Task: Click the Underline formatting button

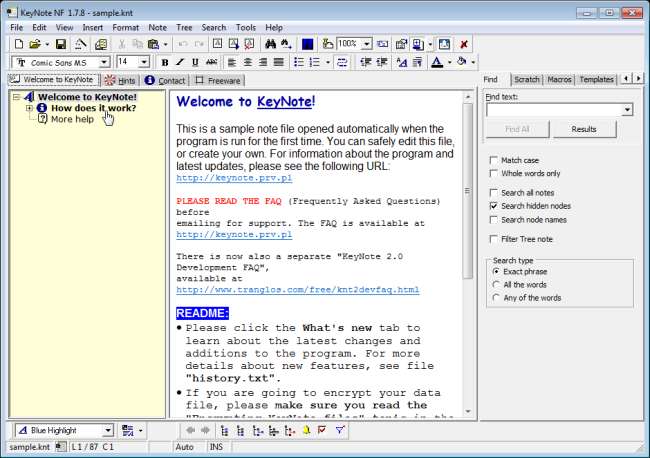Action: click(x=197, y=62)
